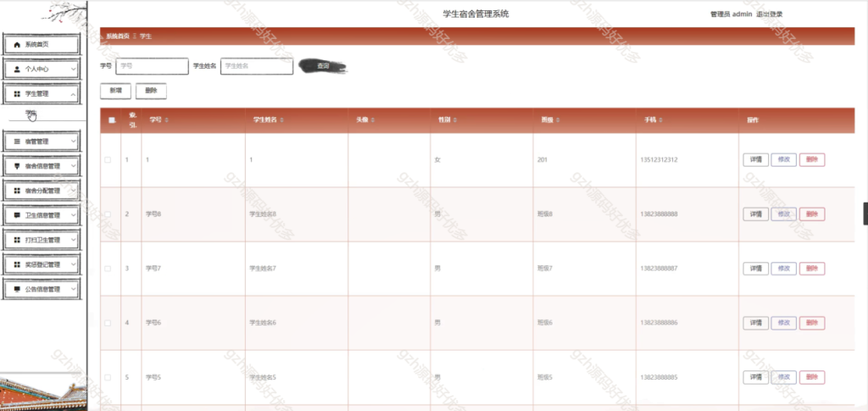Open the 公告信息管理 menu item
Viewport: 868px width, 411px height.
42,289
